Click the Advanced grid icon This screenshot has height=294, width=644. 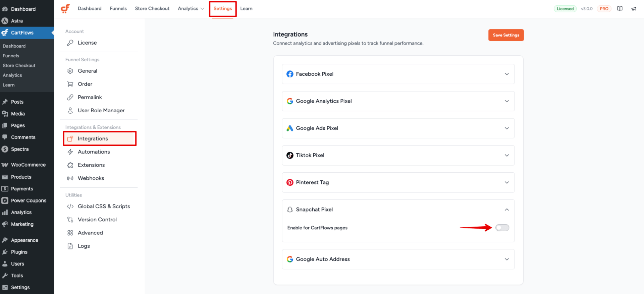pyautogui.click(x=70, y=233)
